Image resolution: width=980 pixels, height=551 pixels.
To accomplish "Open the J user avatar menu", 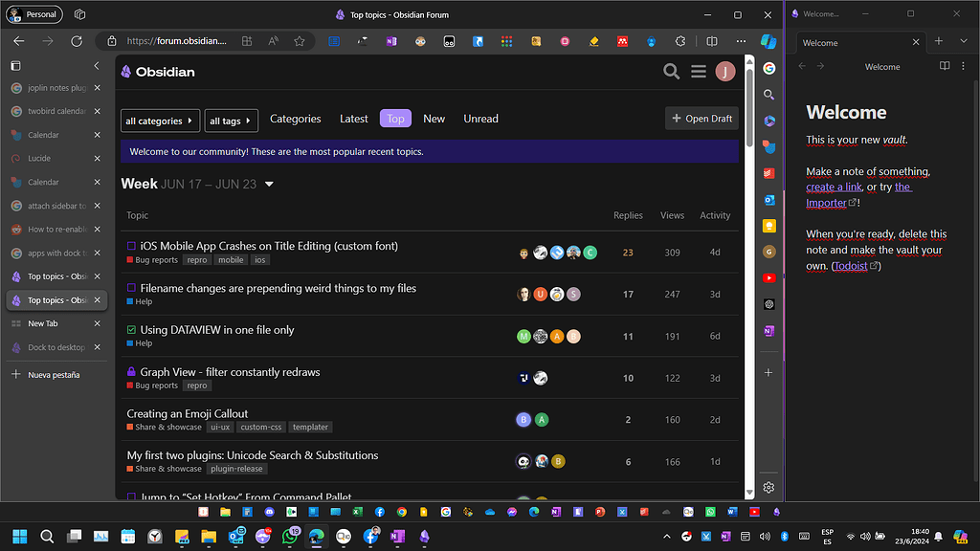I will [724, 72].
